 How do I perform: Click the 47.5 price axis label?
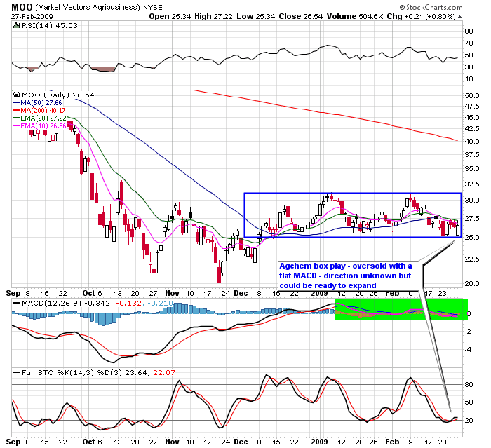tap(472, 107)
